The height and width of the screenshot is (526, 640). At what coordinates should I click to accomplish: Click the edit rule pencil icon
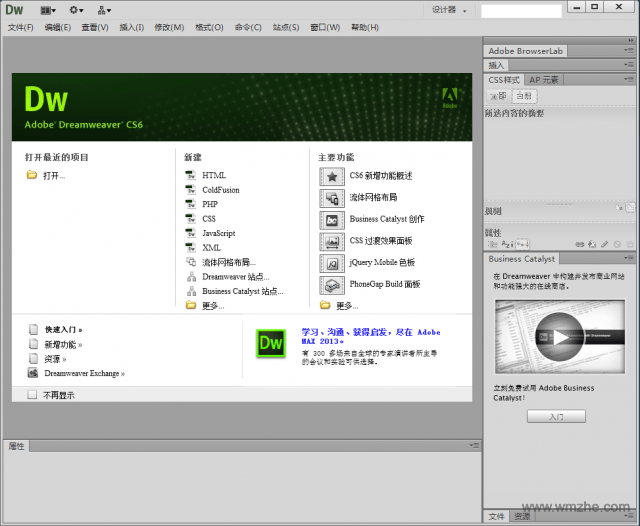click(x=604, y=244)
